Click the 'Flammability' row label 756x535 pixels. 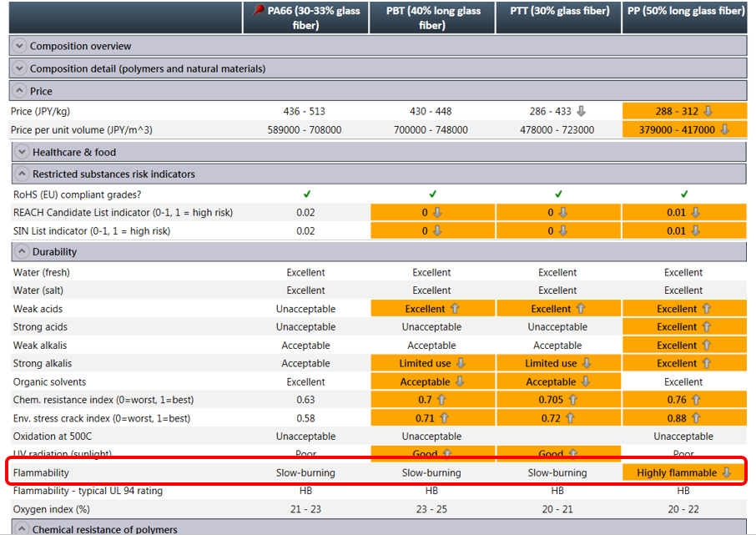[x=41, y=472]
